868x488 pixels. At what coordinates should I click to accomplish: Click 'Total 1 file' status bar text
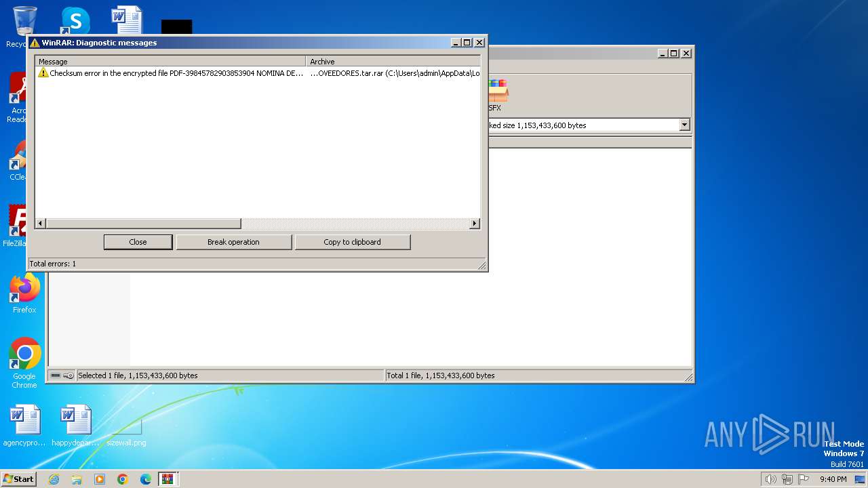click(440, 375)
